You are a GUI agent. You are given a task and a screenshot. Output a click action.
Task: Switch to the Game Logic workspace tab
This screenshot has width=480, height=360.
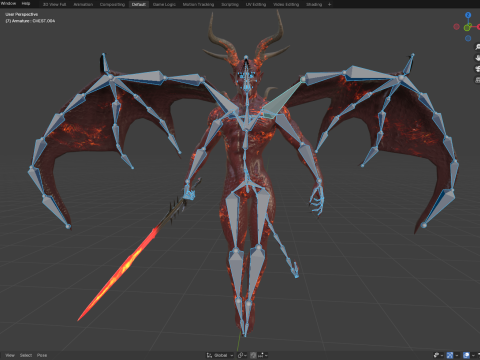click(164, 4)
